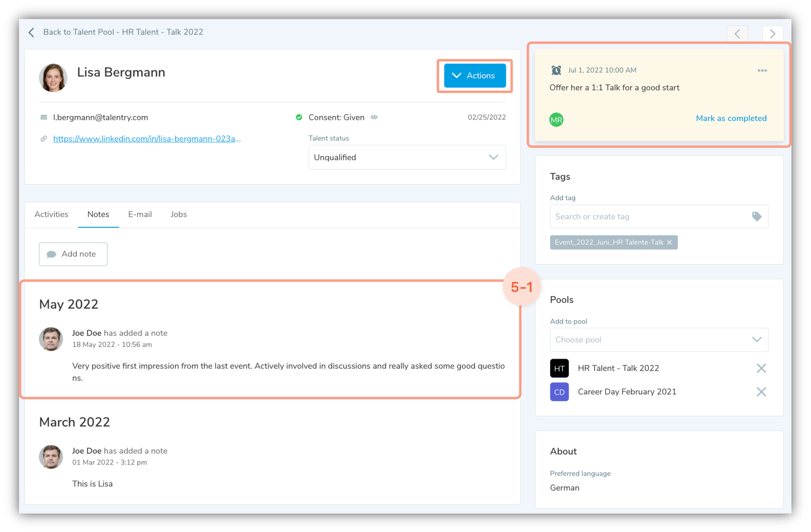Open the Actions dropdown button
The width and height of the screenshot is (811, 532).
[x=474, y=76]
